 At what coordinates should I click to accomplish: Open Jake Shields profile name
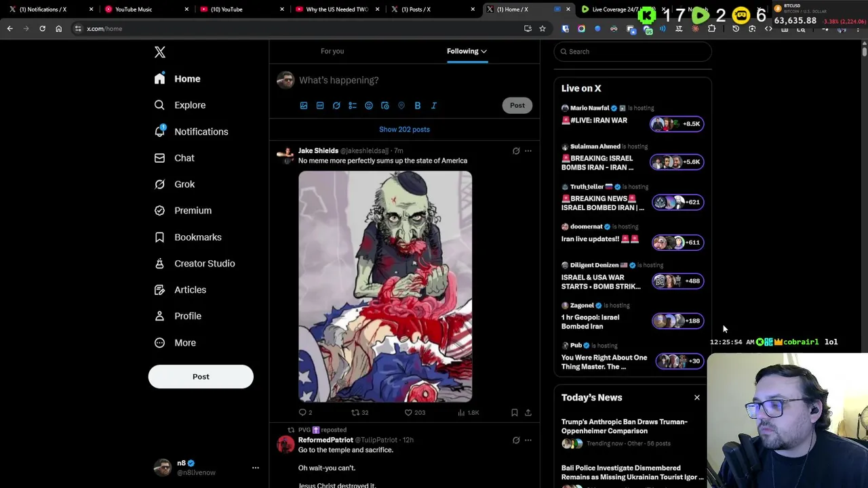[x=318, y=150]
